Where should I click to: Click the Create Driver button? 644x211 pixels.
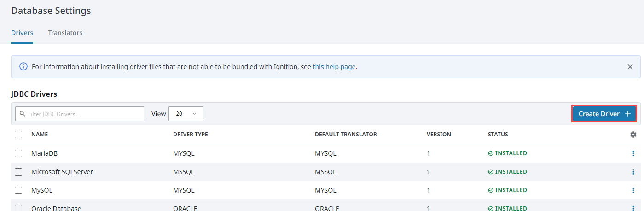[x=604, y=114]
